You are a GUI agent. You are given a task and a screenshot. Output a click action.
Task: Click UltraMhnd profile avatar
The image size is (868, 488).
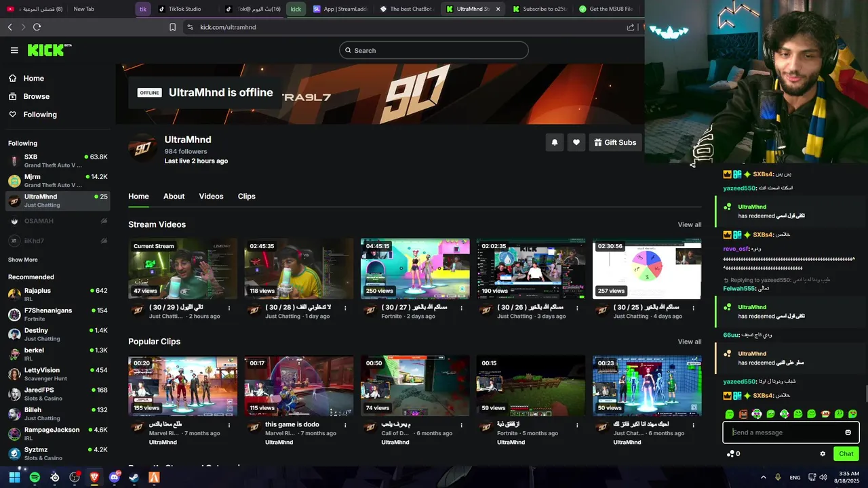pyautogui.click(x=143, y=148)
